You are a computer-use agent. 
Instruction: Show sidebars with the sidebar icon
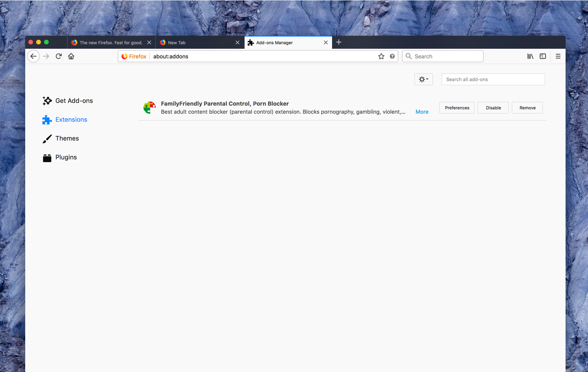click(x=543, y=56)
